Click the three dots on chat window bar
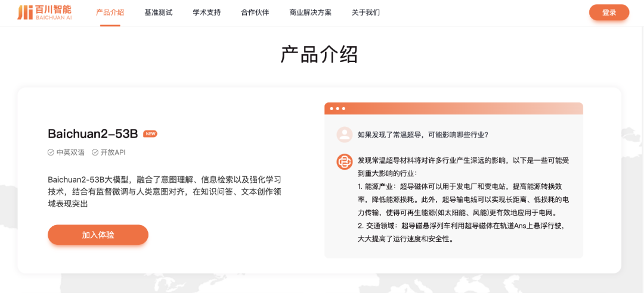 338,109
